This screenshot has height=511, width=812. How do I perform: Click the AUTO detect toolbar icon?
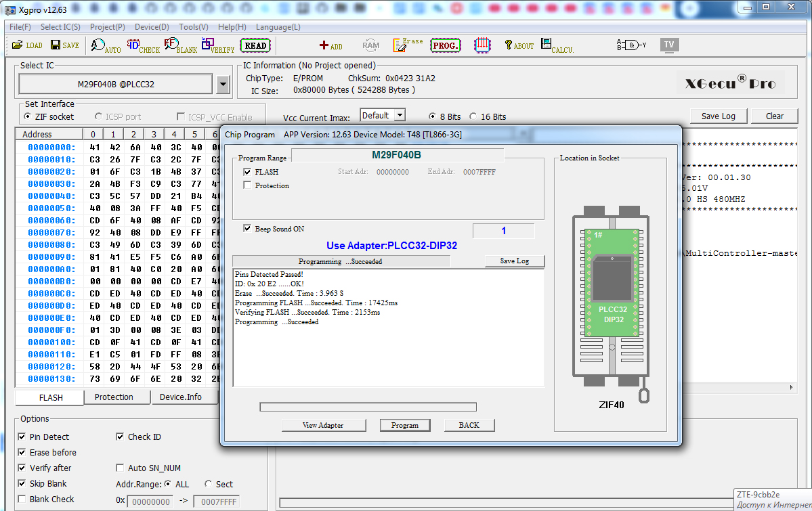[106, 46]
